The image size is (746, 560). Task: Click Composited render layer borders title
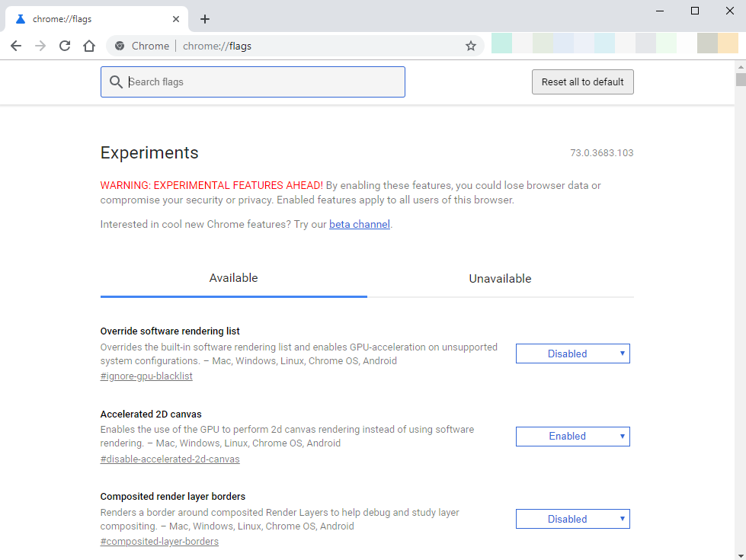[173, 496]
